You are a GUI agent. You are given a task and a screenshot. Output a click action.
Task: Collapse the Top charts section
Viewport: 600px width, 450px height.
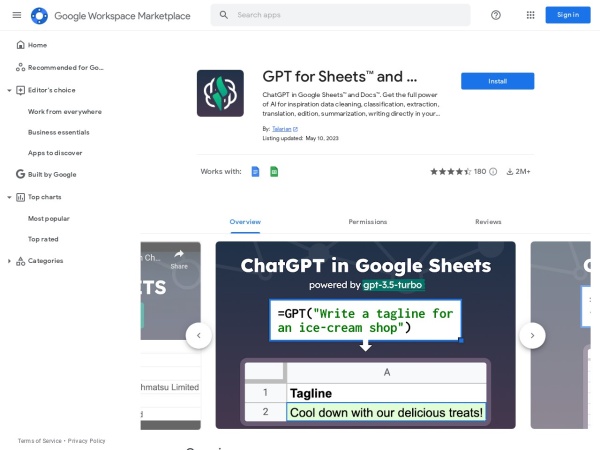click(9, 197)
